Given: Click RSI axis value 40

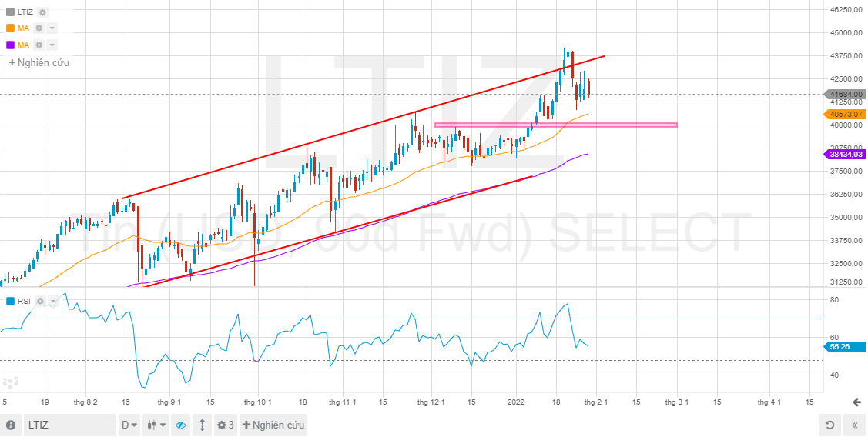Looking at the screenshot, I should tap(834, 375).
